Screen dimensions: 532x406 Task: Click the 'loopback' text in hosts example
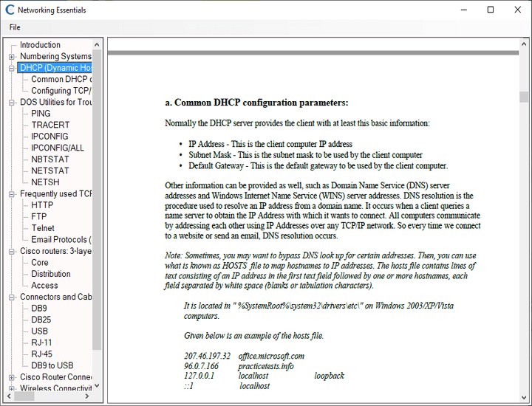329,376
